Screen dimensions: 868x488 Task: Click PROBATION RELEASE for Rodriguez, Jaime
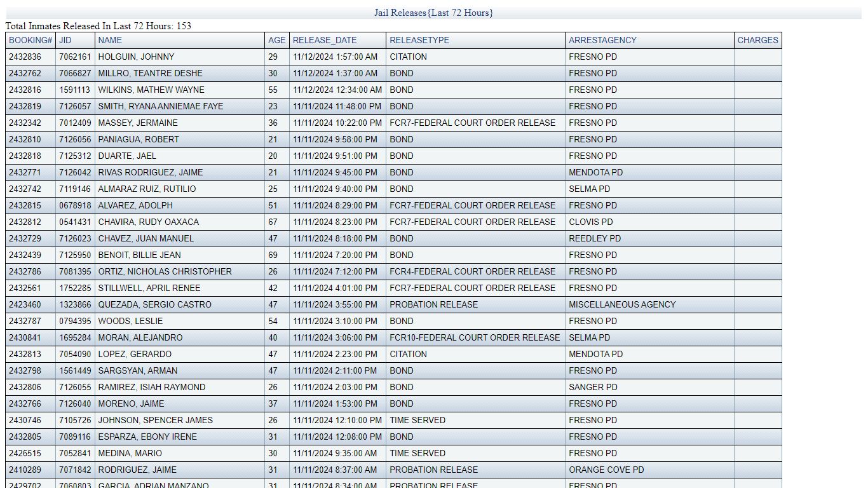pyautogui.click(x=433, y=470)
